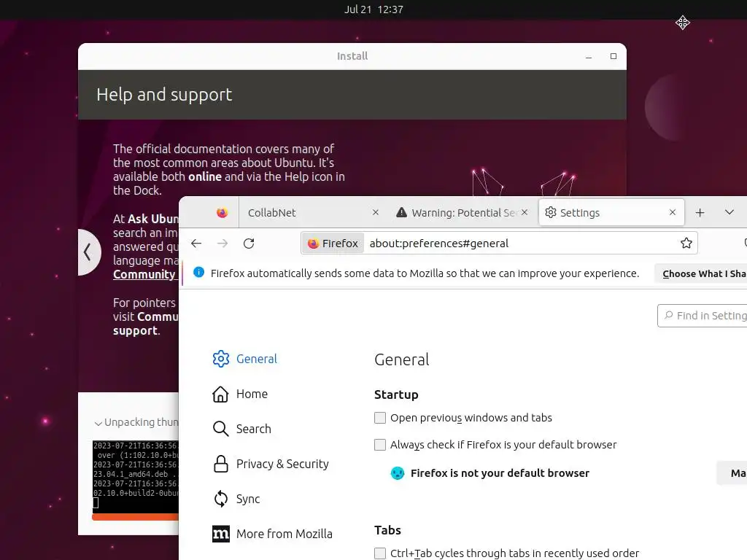This screenshot has width=747, height=560.
Task: Open More from Mozilla category
Action: [x=273, y=534]
